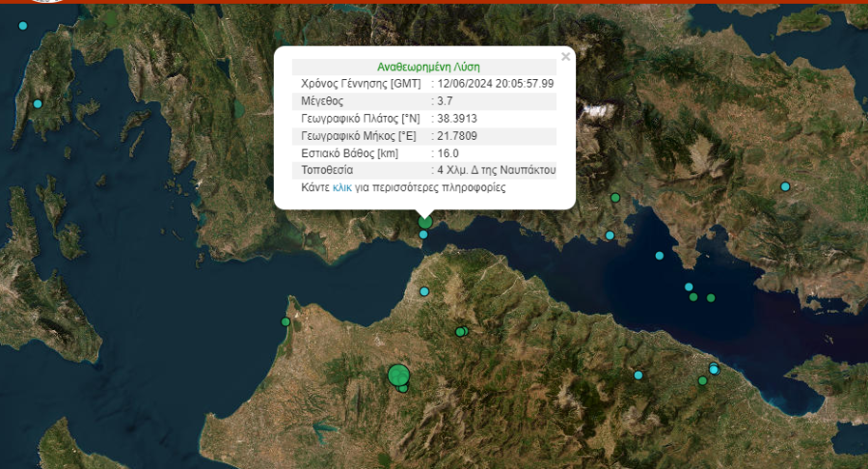The height and width of the screenshot is (469, 868).
Task: Click the 'Γεωγραφικό Πλάτος [°N]' label
Action: point(361,119)
